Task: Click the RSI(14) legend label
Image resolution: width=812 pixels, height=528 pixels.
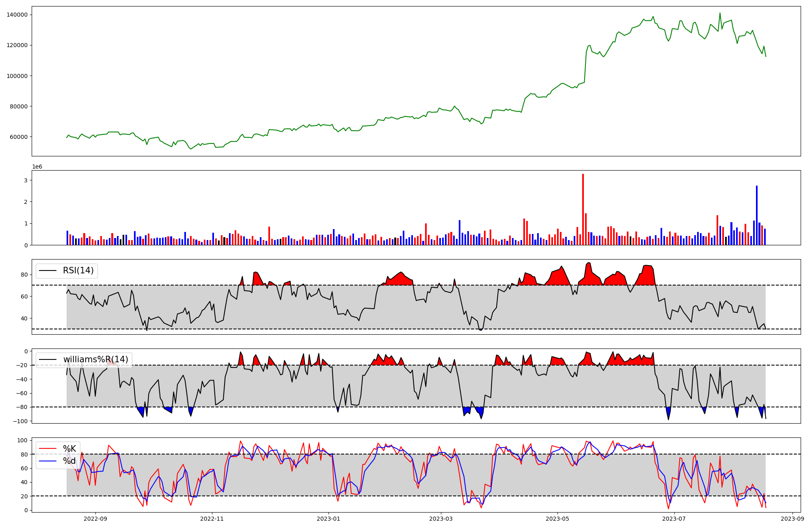Action: pyautogui.click(x=78, y=270)
